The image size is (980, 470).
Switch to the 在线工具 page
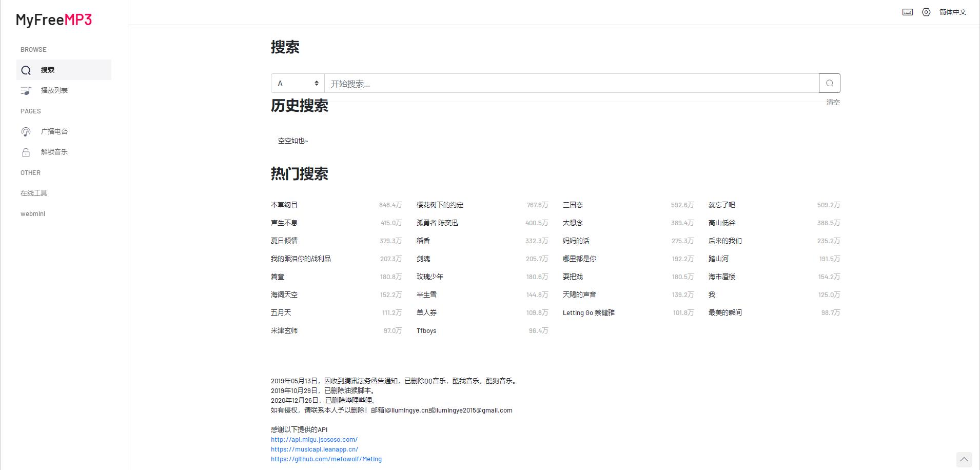coord(34,192)
